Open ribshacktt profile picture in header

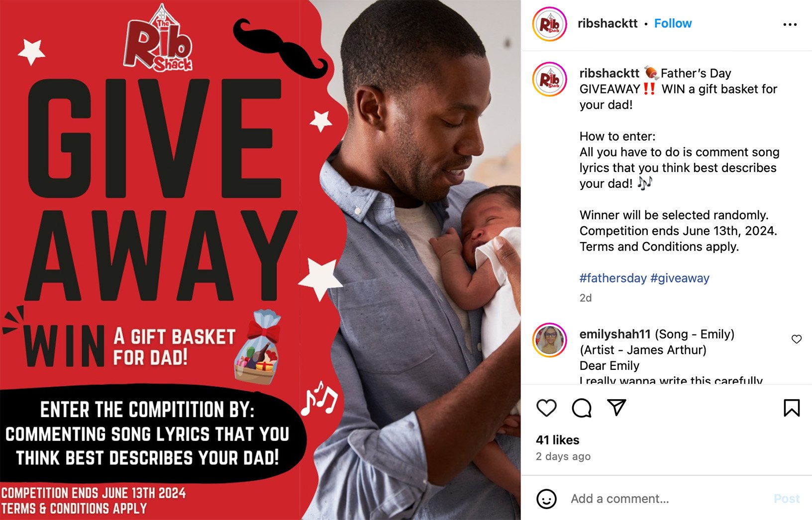tap(550, 24)
